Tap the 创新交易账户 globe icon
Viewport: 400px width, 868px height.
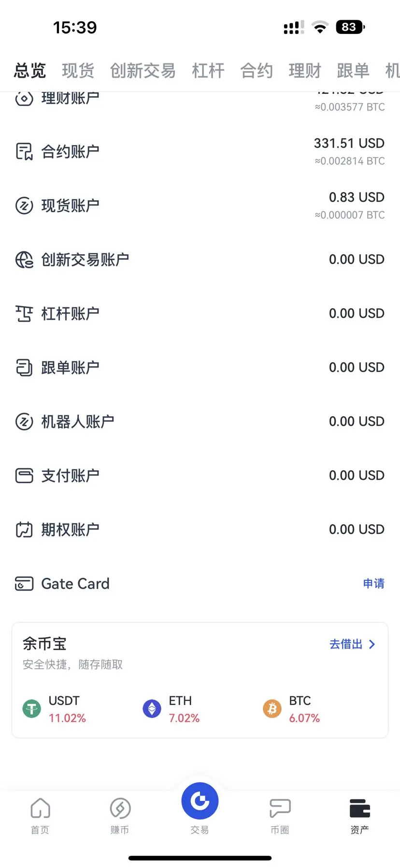pyautogui.click(x=24, y=260)
